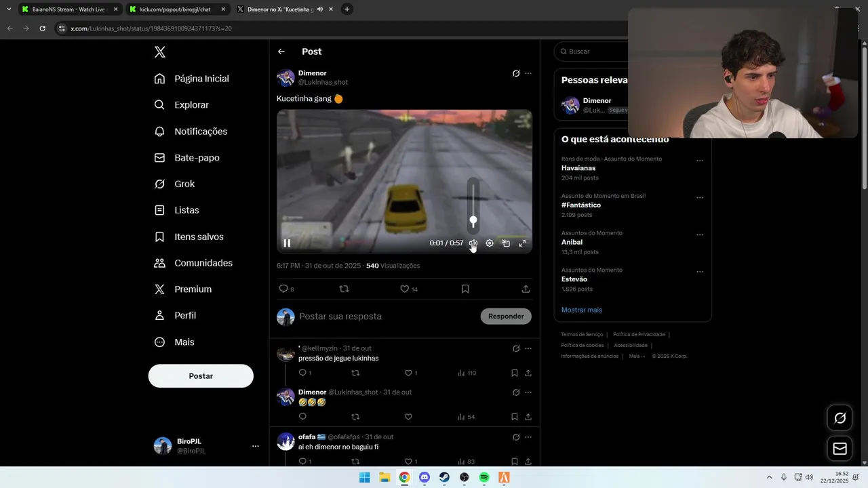
Task: Open more options for Havaianas trend
Action: (x=700, y=161)
